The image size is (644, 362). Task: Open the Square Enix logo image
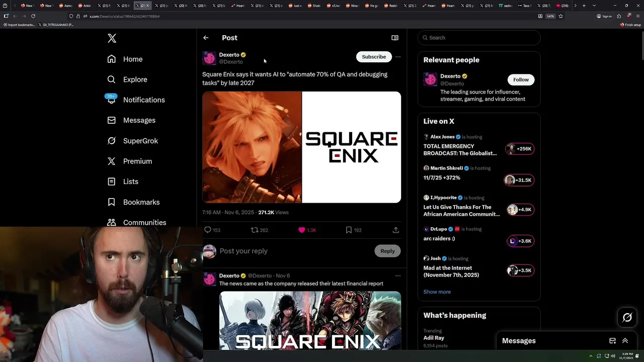click(352, 147)
